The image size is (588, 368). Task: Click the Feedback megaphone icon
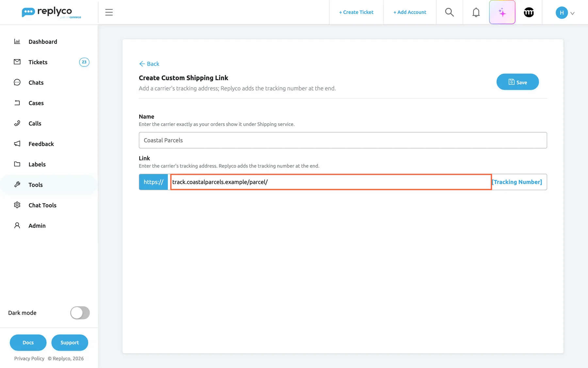pyautogui.click(x=17, y=144)
